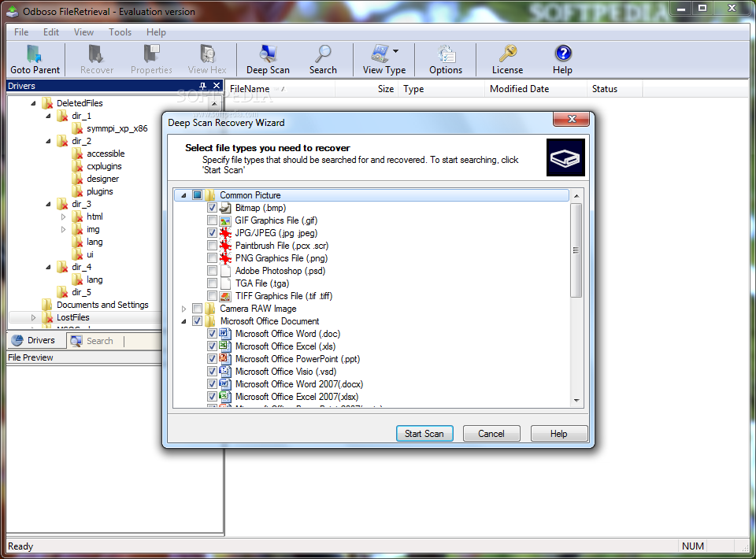Click the License key icon

pyautogui.click(x=507, y=54)
